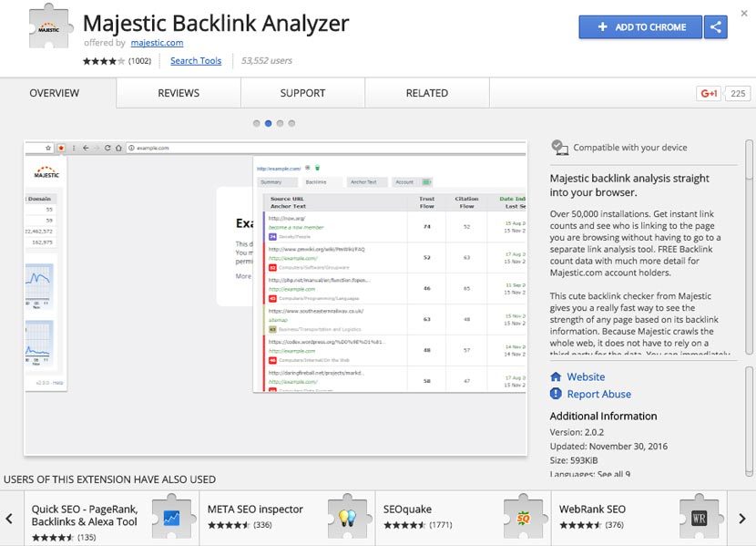Screen dimensions: 756x546
Task: Open majestic.com offered-by link
Action: (157, 43)
